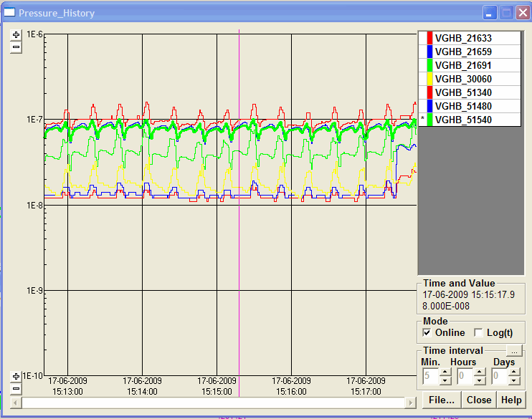
Task: Click the Days interval input field
Action: (500, 376)
